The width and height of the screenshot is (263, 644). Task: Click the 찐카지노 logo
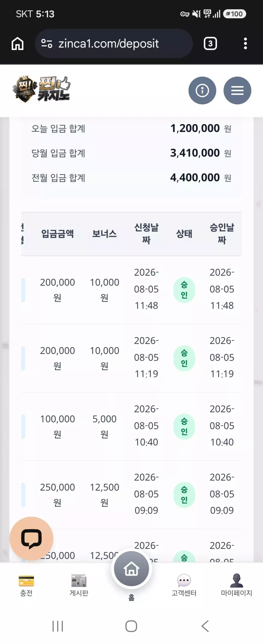[41, 89]
